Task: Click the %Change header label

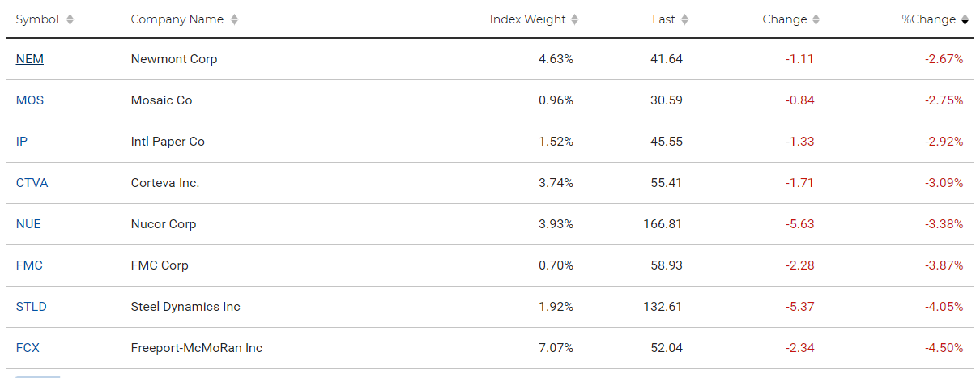Action: [x=929, y=19]
